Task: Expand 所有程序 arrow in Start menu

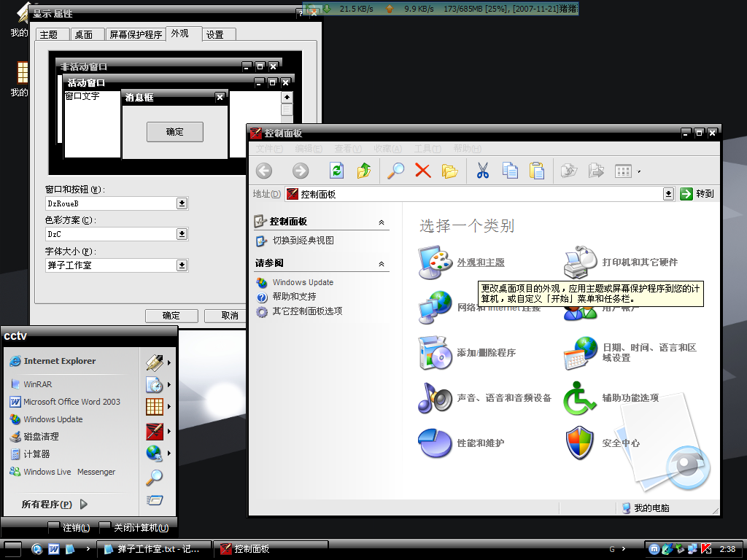Action: 84,504
